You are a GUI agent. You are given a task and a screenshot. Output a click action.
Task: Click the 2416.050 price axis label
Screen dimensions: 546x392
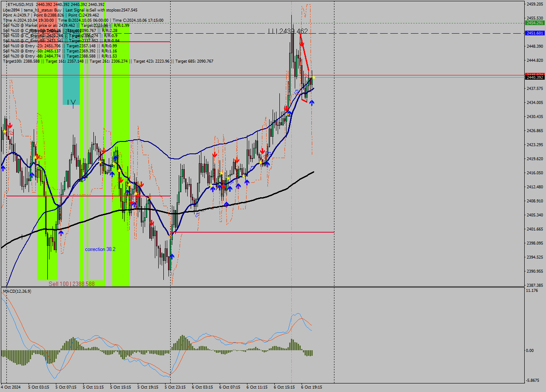point(534,173)
